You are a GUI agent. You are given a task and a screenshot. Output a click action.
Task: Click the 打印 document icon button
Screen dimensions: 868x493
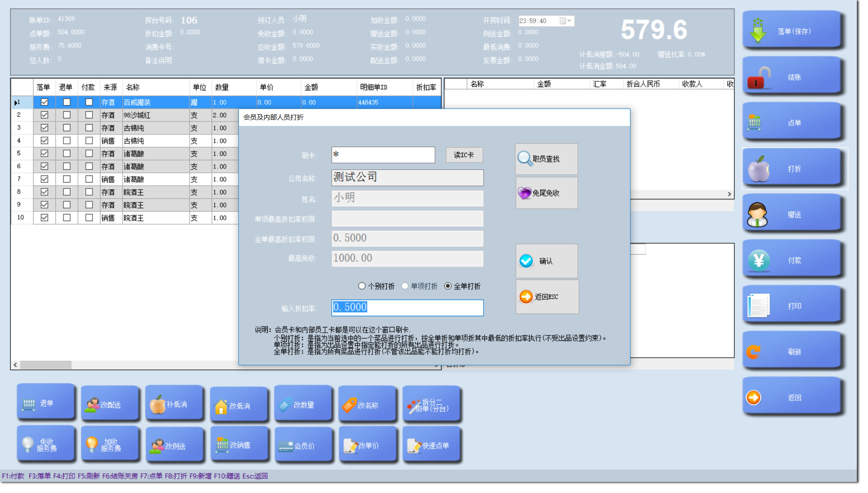pyautogui.click(x=759, y=306)
